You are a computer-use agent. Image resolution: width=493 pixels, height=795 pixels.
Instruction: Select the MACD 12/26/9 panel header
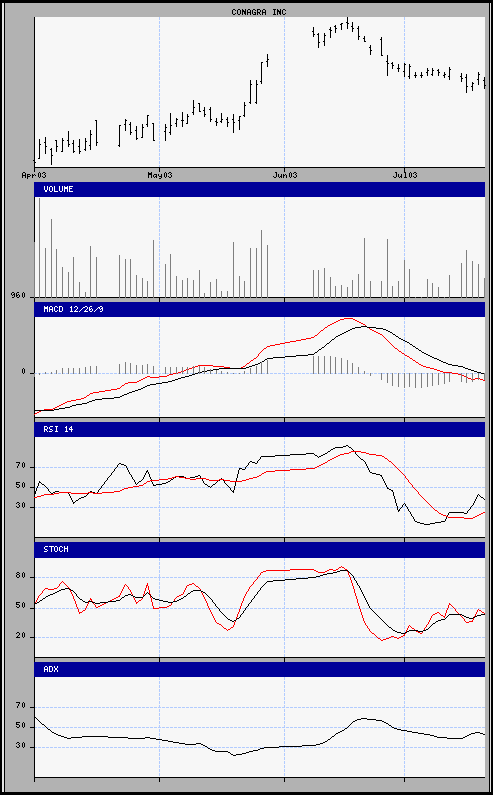[260, 309]
